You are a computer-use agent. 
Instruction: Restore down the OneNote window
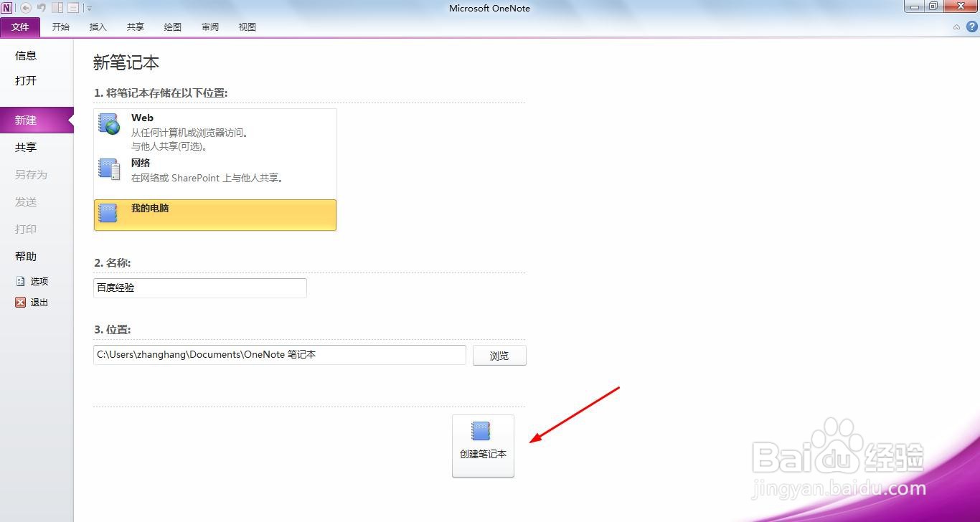click(x=933, y=6)
